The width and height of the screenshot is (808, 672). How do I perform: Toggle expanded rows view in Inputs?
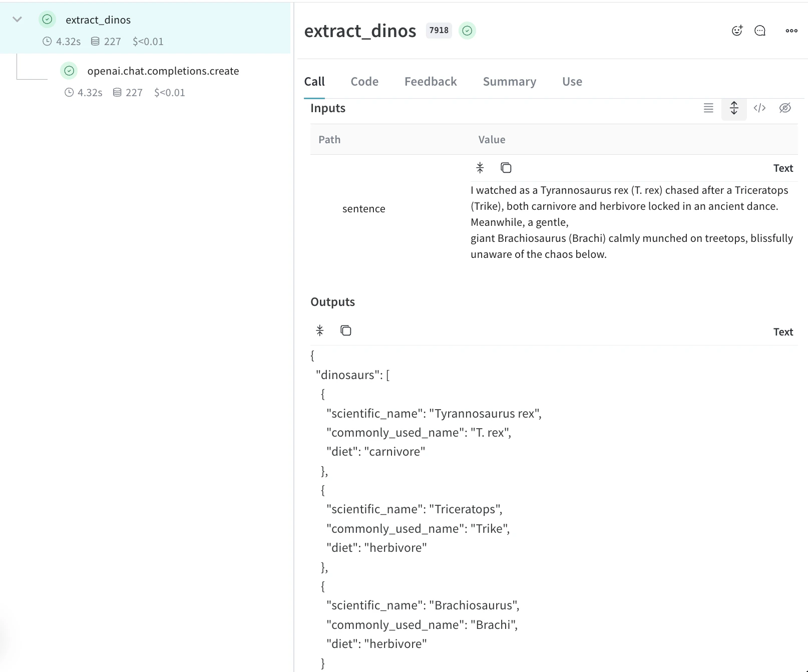click(x=734, y=108)
